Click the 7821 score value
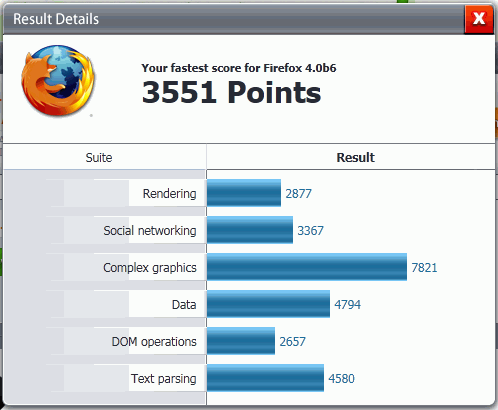Viewport: 498px width, 410px height. (424, 268)
